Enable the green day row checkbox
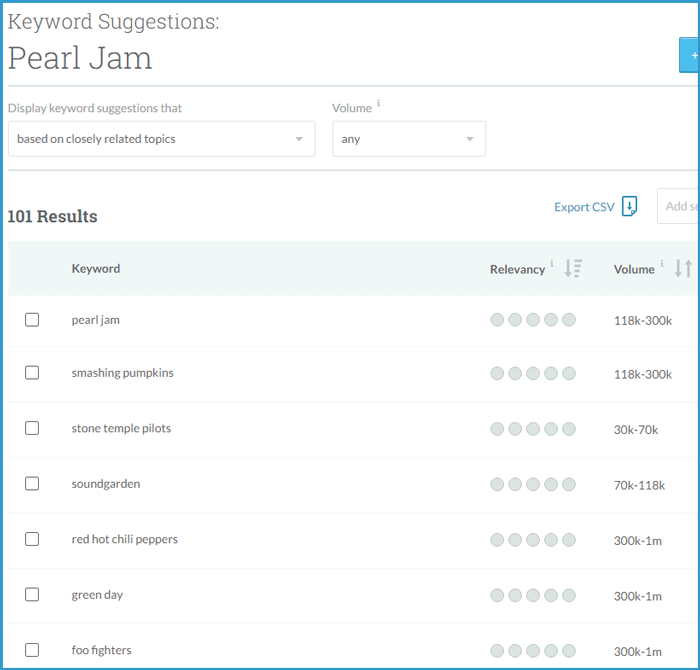Screen dimensions: 700x670 (32, 595)
